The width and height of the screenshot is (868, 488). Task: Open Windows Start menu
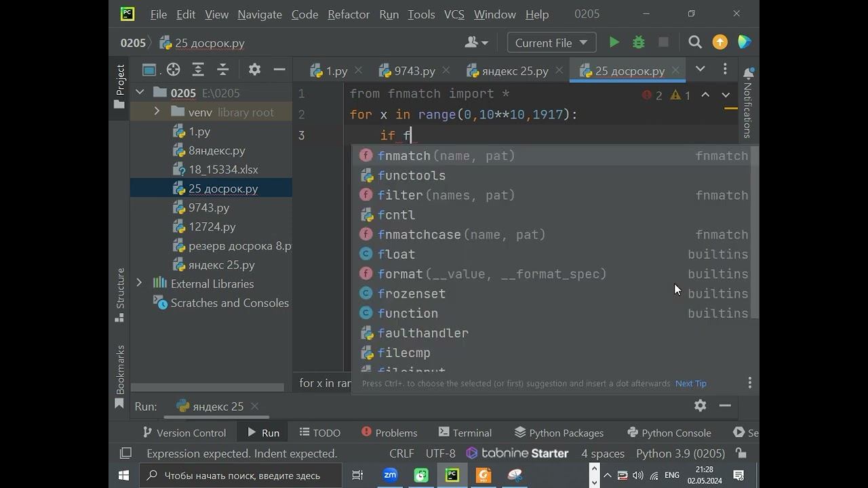pos(124,475)
